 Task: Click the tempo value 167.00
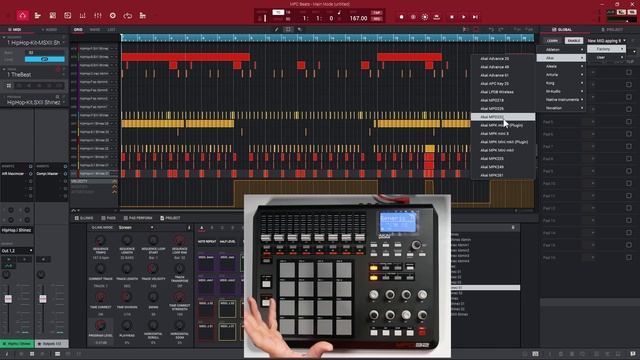(358, 18)
